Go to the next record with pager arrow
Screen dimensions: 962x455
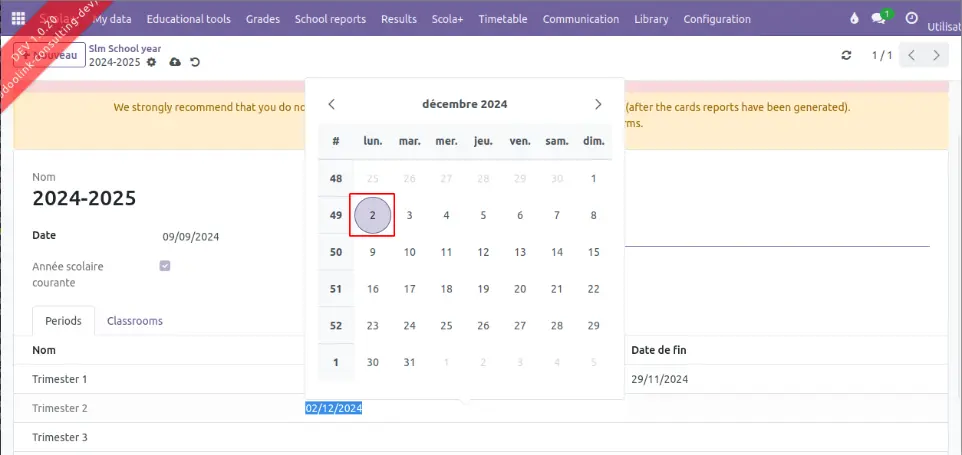[937, 56]
